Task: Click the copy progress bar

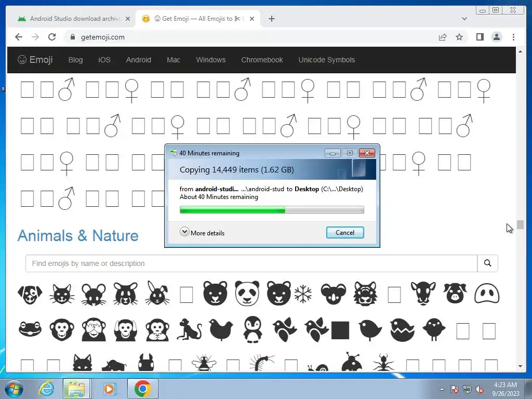Action: (272, 210)
